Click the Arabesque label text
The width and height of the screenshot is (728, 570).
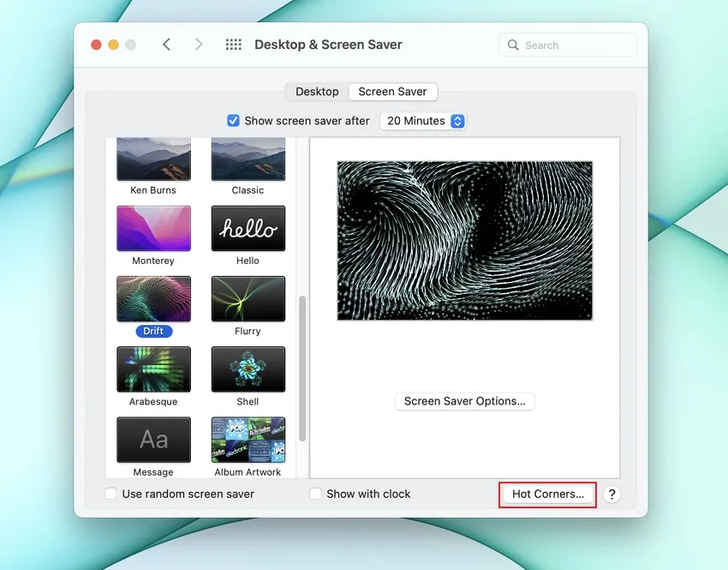153,402
